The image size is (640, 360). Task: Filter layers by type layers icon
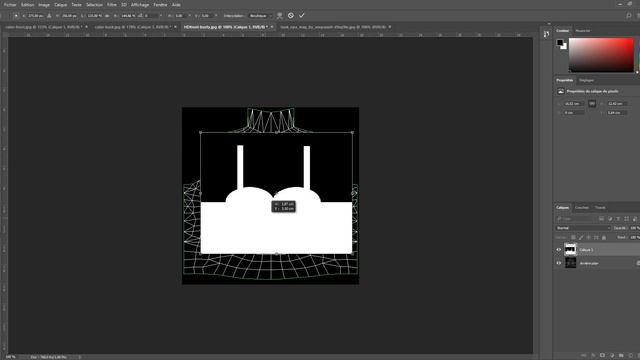618,219
